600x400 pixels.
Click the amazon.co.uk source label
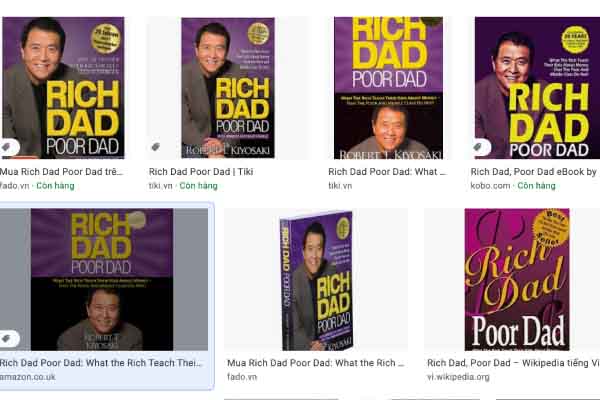pos(28,377)
